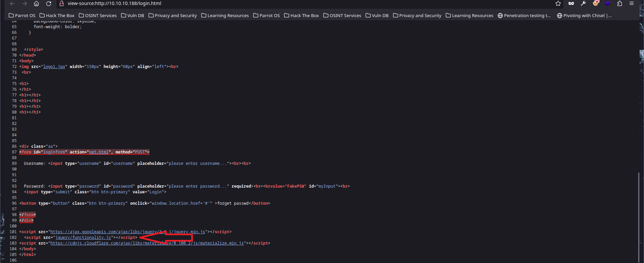
Task: Click the "please enter username..." placeholder value
Action: click(198, 163)
